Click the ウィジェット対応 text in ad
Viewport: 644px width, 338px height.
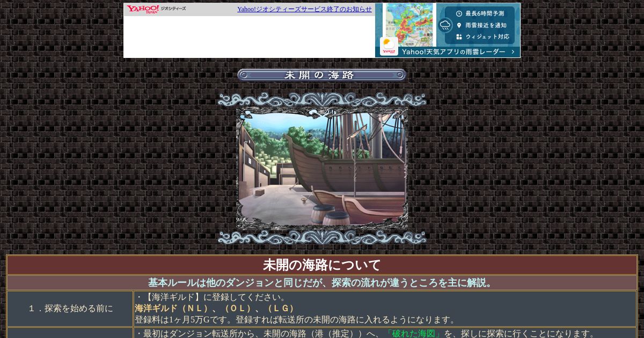click(487, 37)
